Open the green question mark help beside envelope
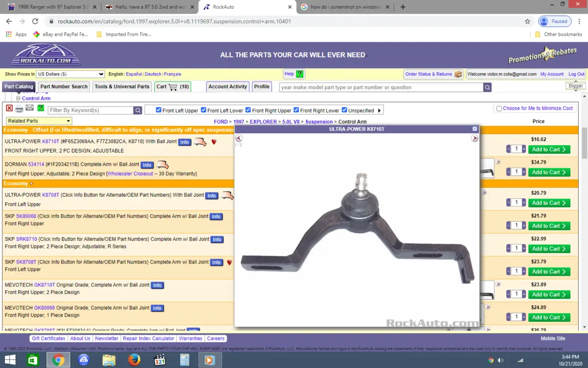Image resolution: width=588 pixels, height=368 pixels. click(41, 108)
